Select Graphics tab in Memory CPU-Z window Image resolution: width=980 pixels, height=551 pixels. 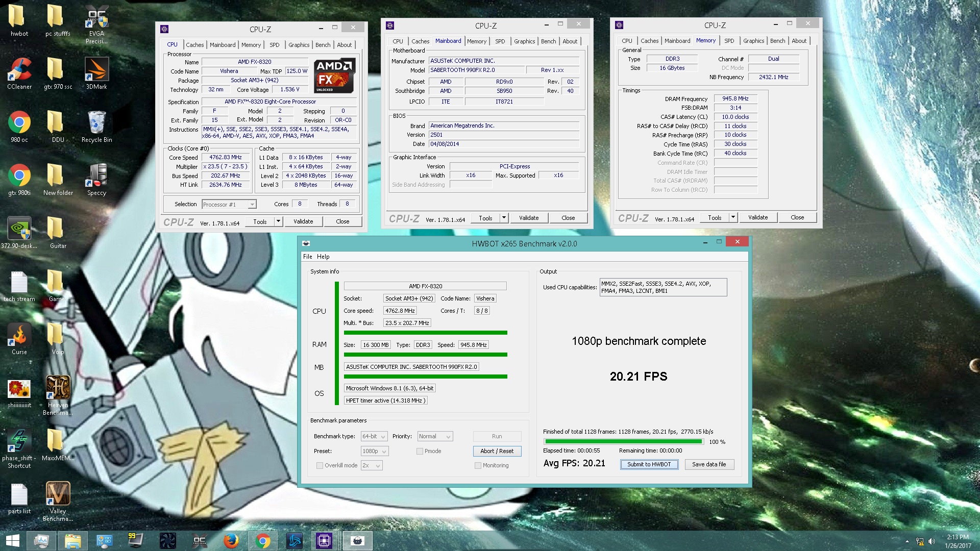[753, 41]
